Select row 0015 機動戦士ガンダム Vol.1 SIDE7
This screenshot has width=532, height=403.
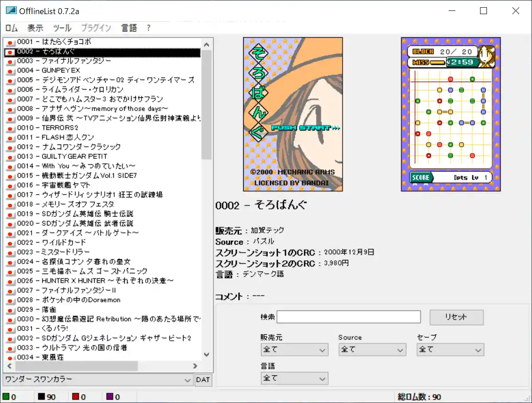[x=102, y=176]
